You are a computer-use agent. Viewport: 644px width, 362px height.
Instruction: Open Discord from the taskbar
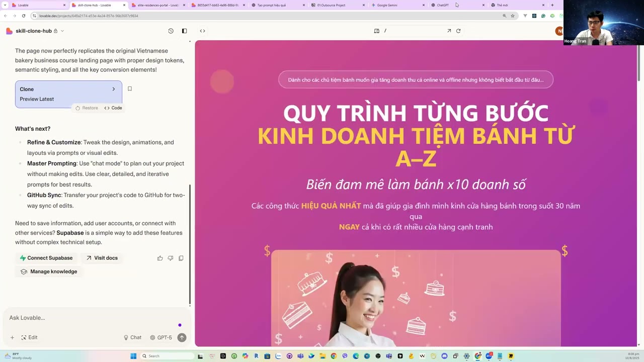click(x=444, y=356)
